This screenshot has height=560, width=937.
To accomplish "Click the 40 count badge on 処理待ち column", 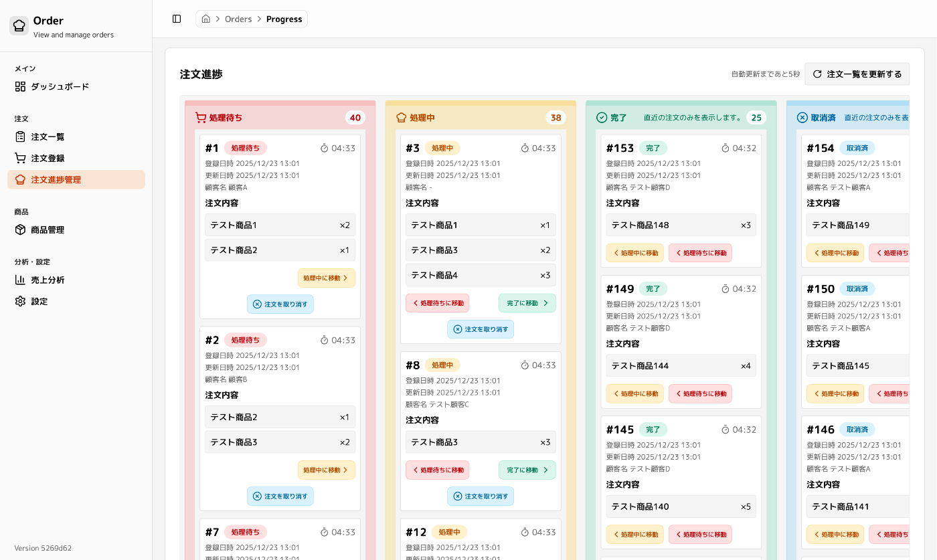I will 355,117.
